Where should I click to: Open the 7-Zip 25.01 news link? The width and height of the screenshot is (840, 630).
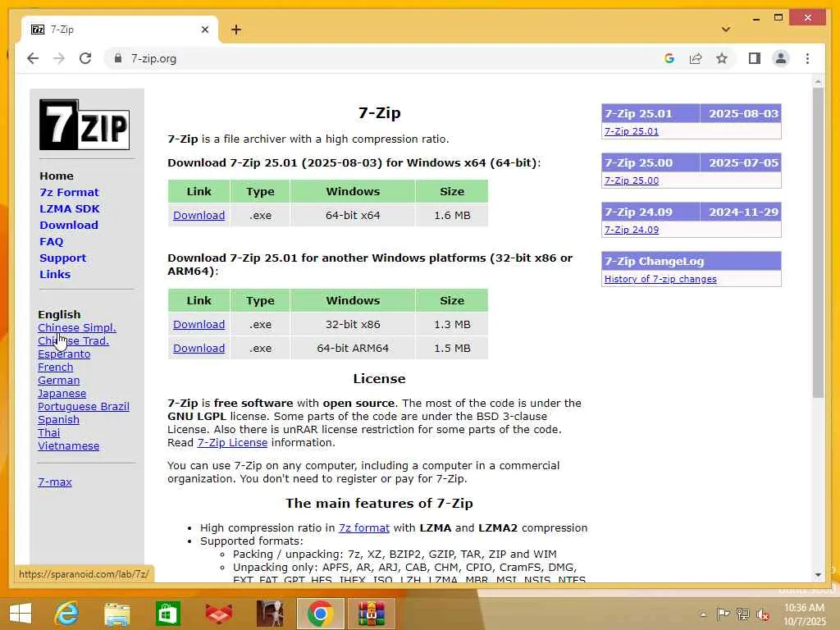[x=631, y=131]
